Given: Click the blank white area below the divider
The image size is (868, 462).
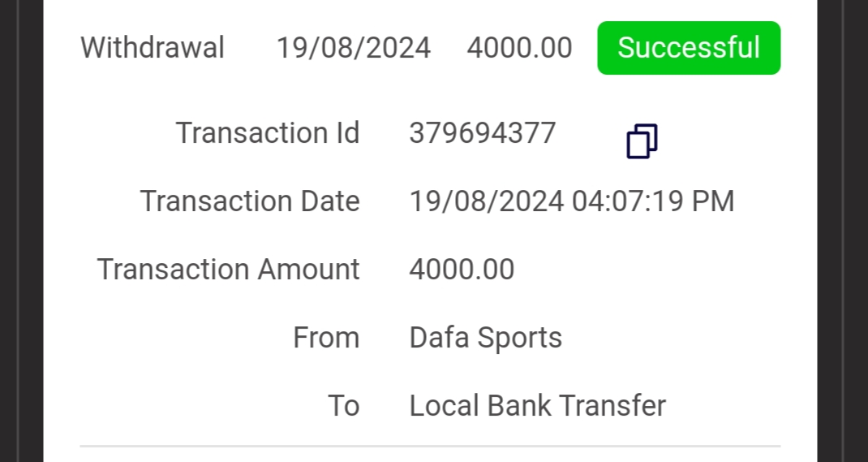Looking at the screenshot, I should [430, 456].
